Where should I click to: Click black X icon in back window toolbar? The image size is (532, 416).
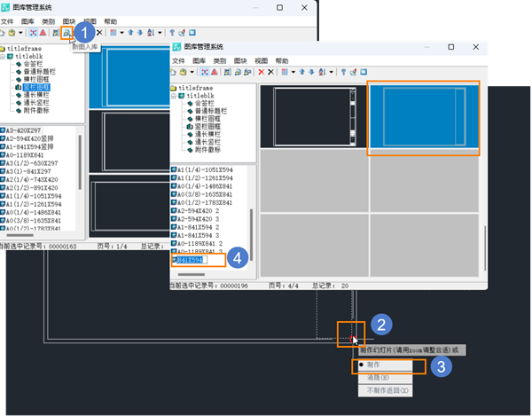click(x=99, y=33)
